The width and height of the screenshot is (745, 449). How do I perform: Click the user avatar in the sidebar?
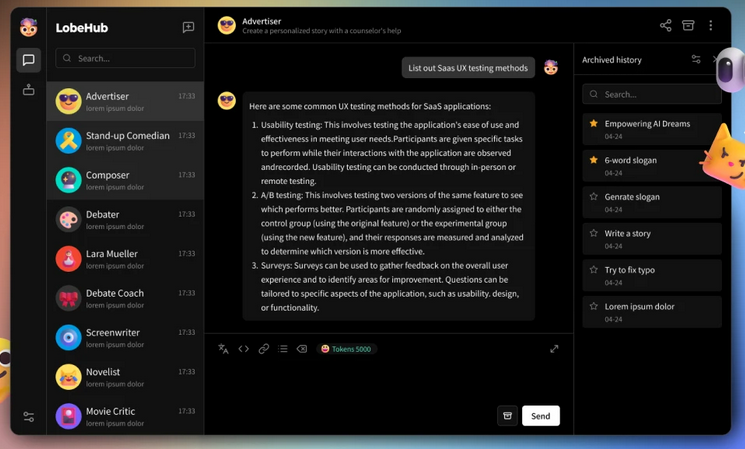[29, 27]
